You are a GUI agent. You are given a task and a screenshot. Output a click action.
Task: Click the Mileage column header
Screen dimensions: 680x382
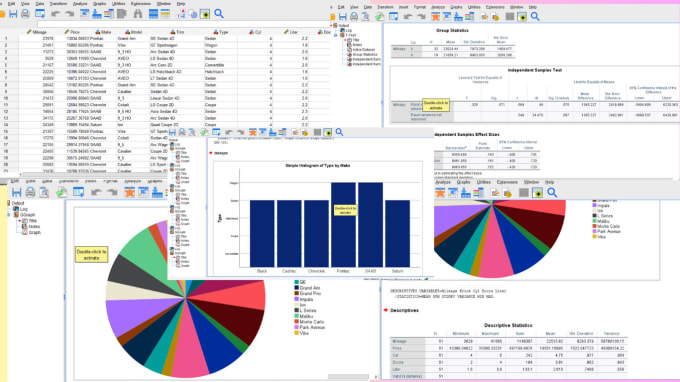click(36, 32)
